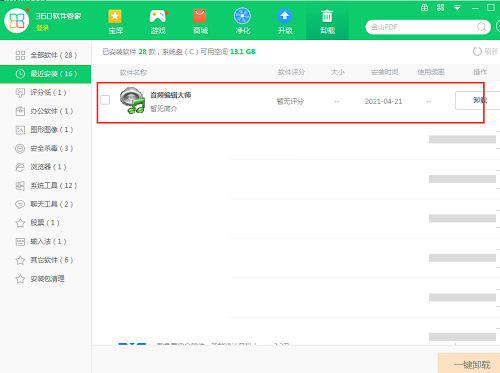500x373 pixels.
Task: Select 其它软件 (6) category
Action: 46,260
